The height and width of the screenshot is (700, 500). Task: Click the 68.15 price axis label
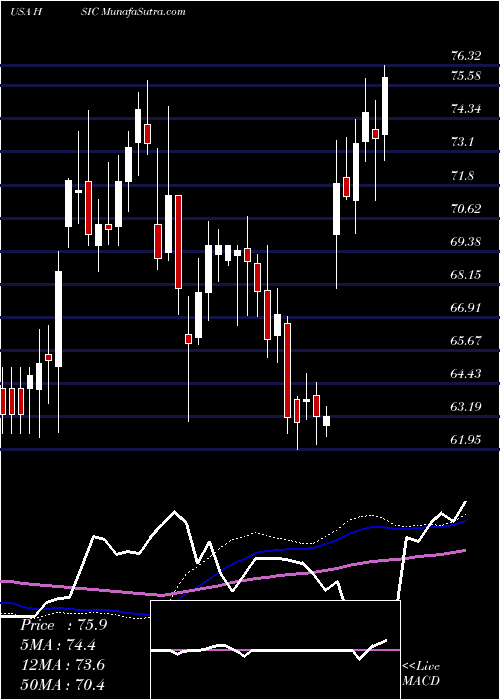pos(466,275)
